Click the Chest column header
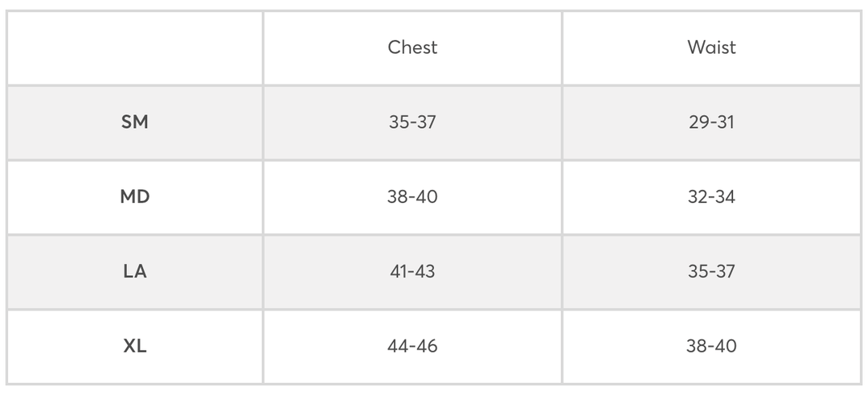The height and width of the screenshot is (395, 868). point(412,47)
